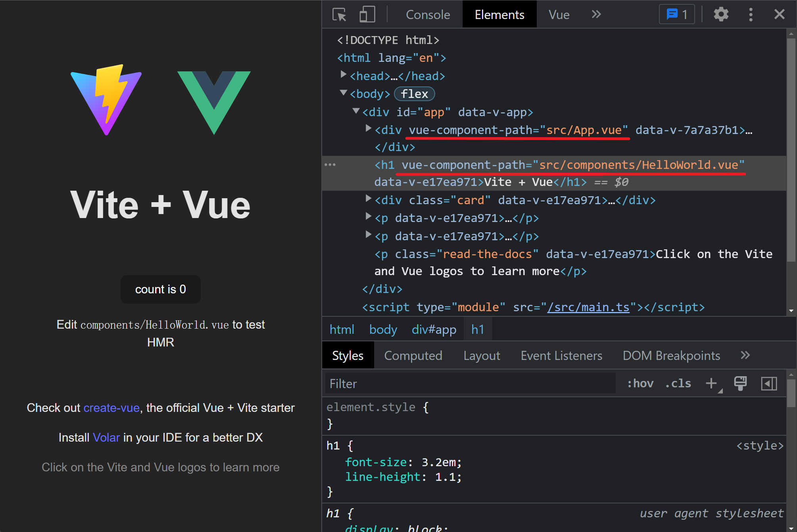The height and width of the screenshot is (532, 797).
Task: Open the three-dot DevTools menu
Action: (751, 15)
